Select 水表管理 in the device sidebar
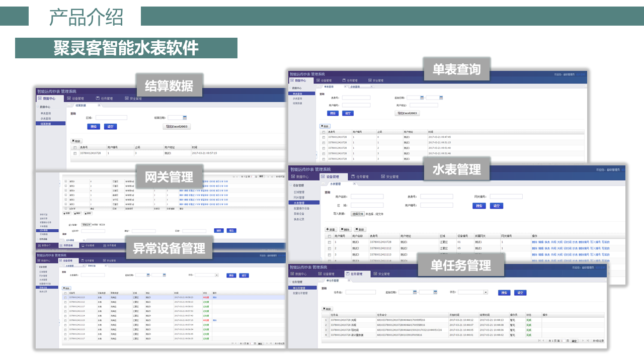 point(303,203)
